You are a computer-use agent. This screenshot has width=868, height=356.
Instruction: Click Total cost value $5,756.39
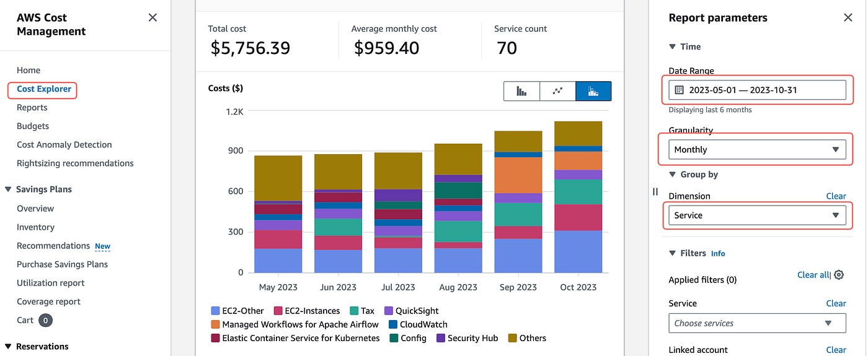(x=250, y=48)
